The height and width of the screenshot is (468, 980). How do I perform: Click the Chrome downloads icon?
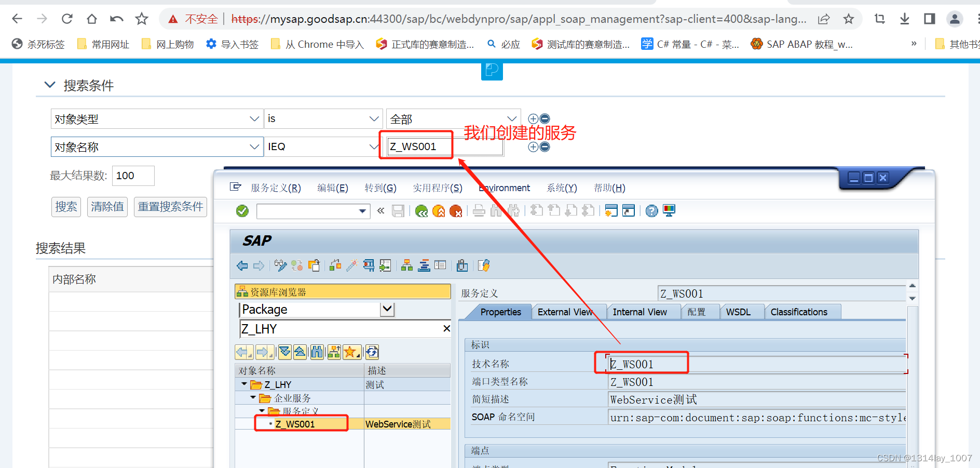[905, 19]
